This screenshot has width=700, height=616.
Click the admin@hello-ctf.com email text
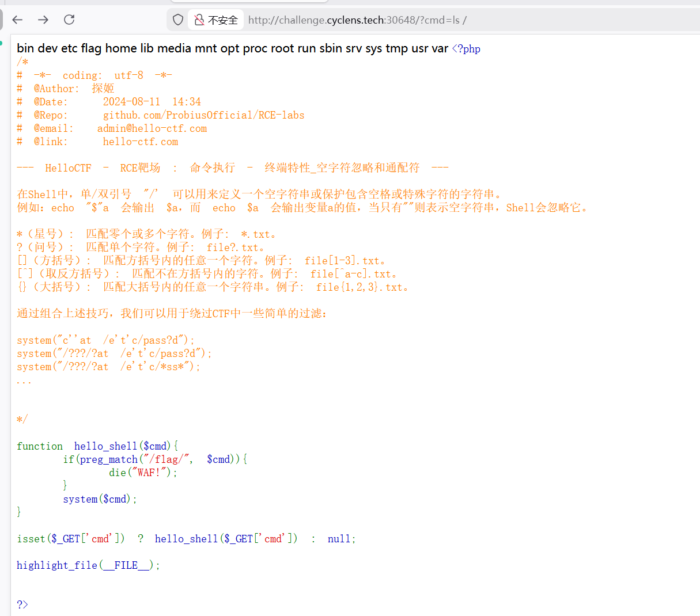[152, 128]
